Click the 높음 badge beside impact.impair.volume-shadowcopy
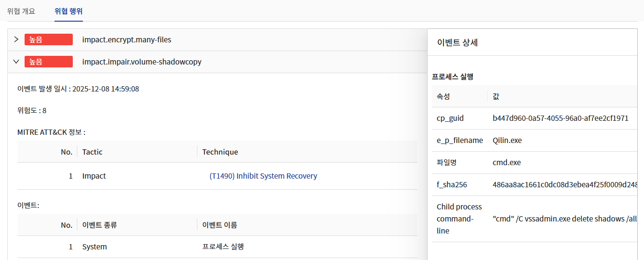This screenshot has height=260, width=644. pos(48,62)
